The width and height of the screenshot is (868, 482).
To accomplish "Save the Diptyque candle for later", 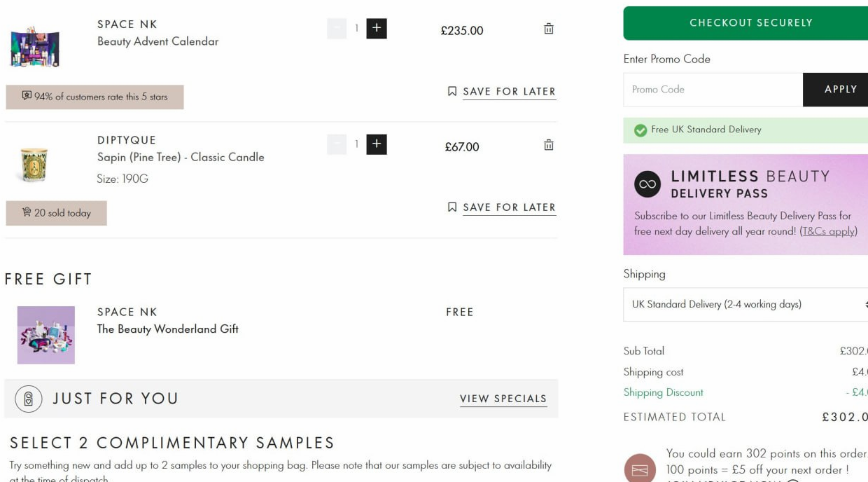I will (x=502, y=207).
